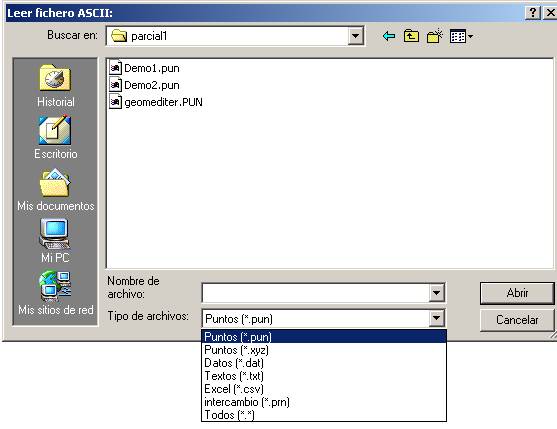This screenshot has height=429, width=557.
Task: Expand the Buscar en folder dropdown
Action: click(x=355, y=36)
